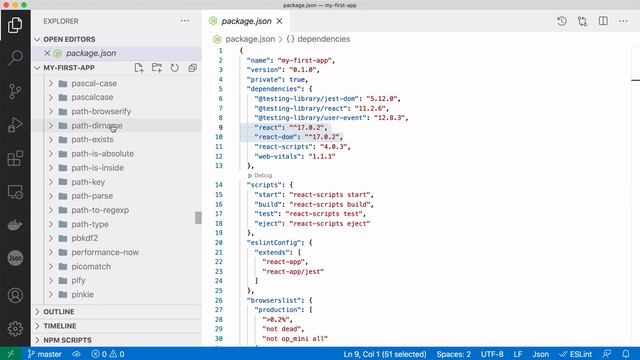Switch to the package.json tab

click(246, 21)
